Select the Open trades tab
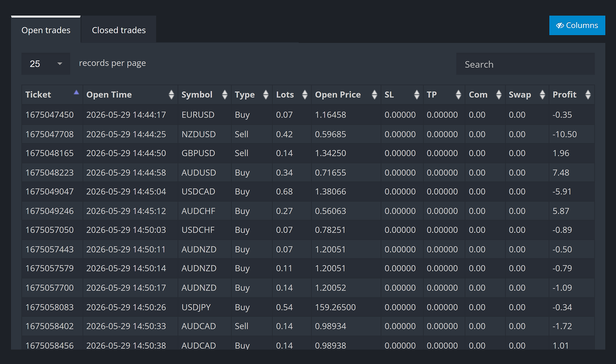The image size is (616, 364). [x=46, y=30]
